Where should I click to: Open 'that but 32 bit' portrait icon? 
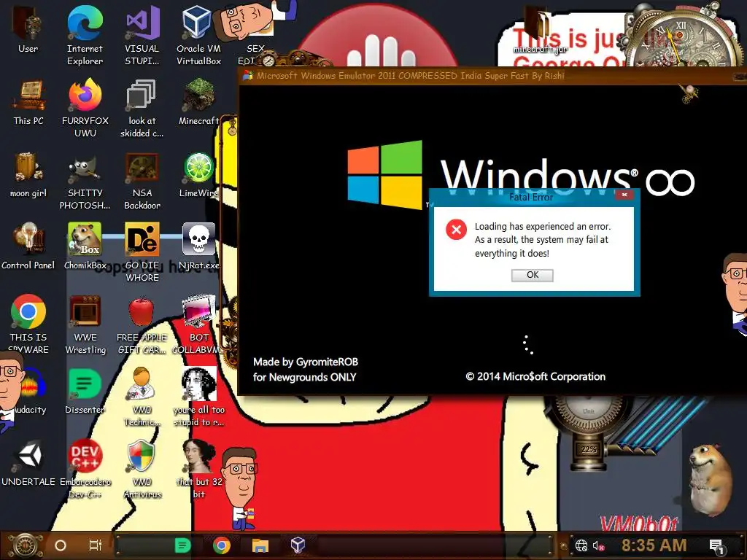click(198, 469)
